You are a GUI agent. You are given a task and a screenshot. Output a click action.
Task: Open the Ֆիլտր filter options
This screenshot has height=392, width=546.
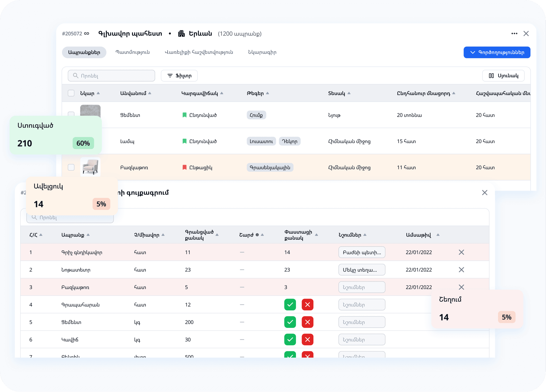point(179,76)
